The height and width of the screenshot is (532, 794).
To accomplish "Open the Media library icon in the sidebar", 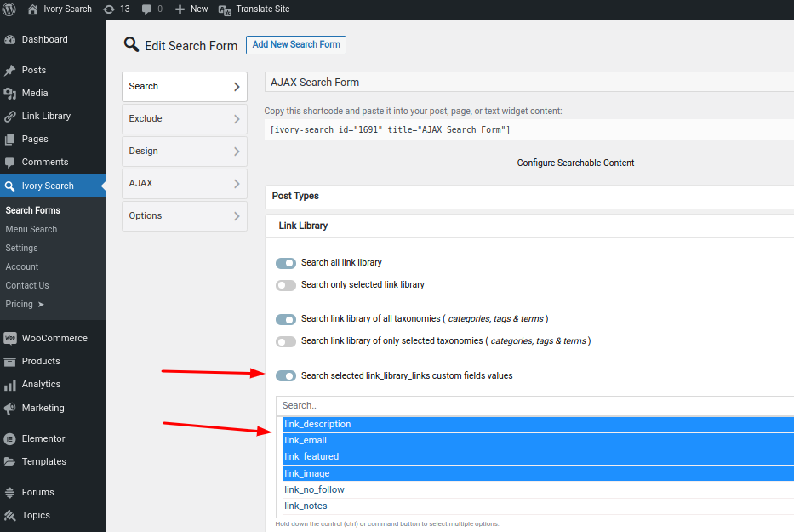I will point(9,94).
